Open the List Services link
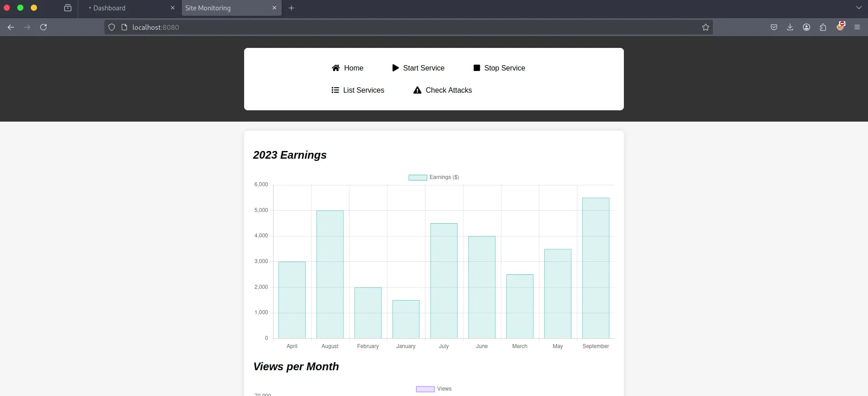 click(x=358, y=90)
